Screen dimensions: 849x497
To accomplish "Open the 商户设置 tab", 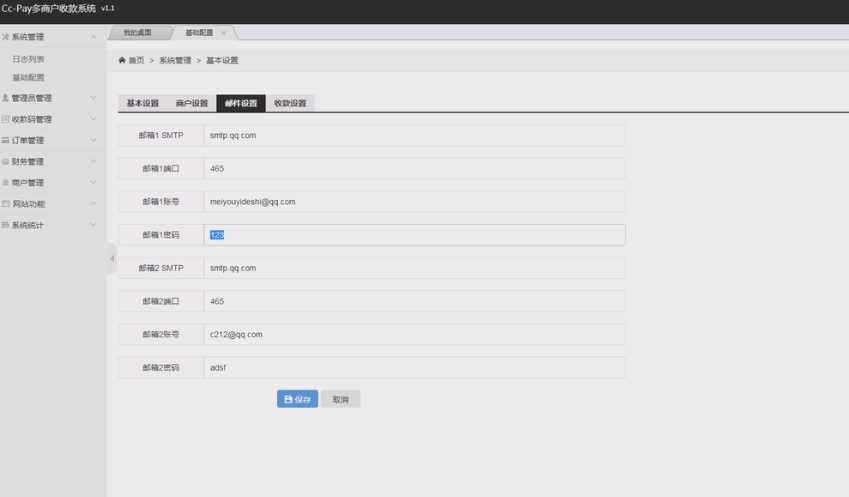I will [x=191, y=103].
